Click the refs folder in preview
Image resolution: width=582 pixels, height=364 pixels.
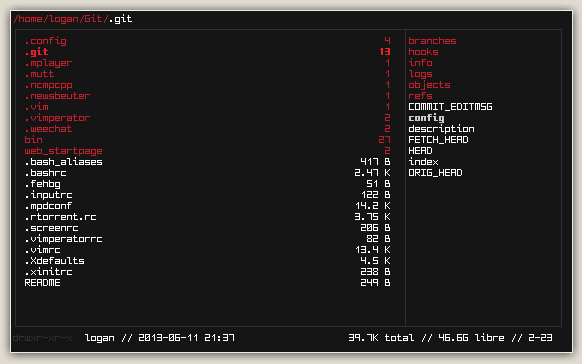pos(420,96)
